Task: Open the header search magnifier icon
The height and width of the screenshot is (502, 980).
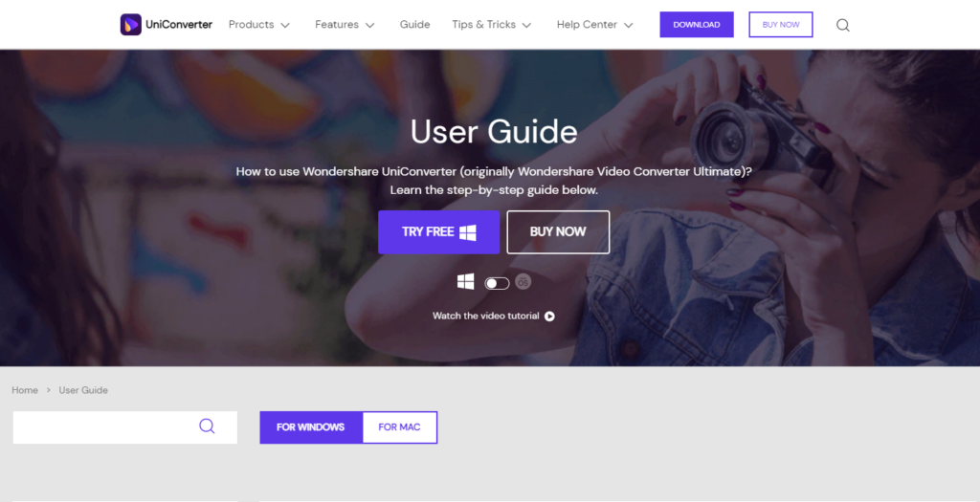Action: pyautogui.click(x=842, y=25)
